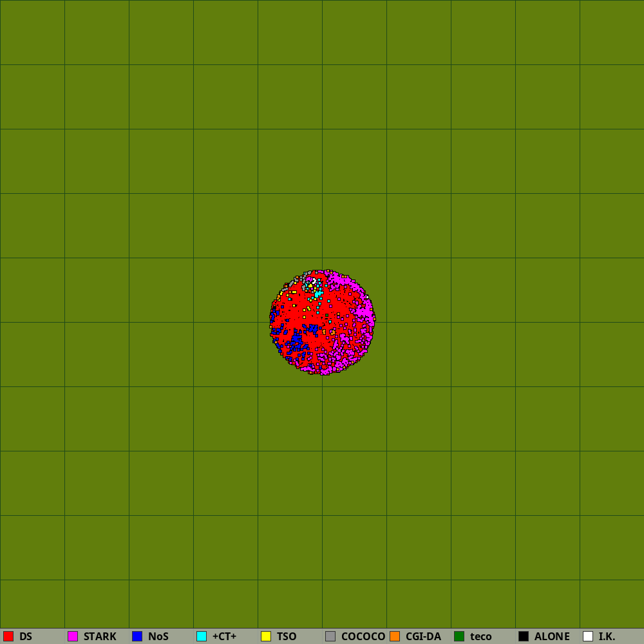Viewport: 644px width, 644px height.
Task: Click the STARK text label in legend
Action: pyautogui.click(x=100, y=636)
